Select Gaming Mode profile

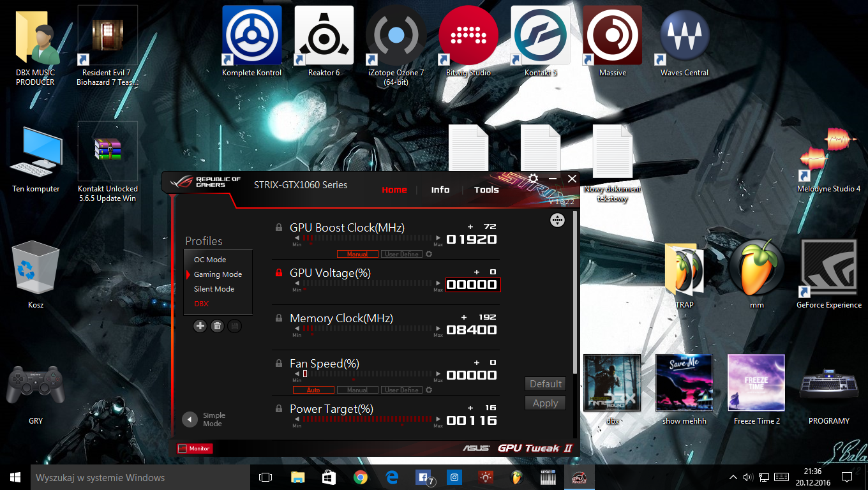[218, 274]
